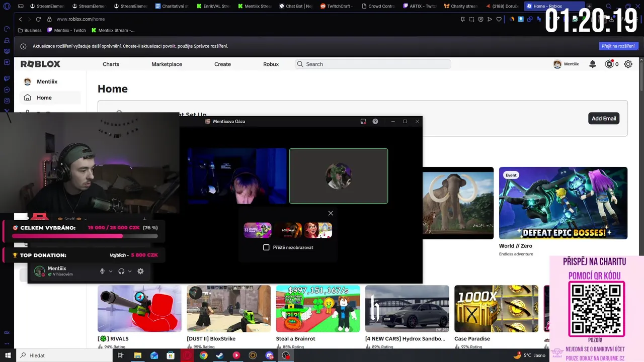Open the mammoth game thumbnail
The height and width of the screenshot is (362, 644).
[x=458, y=203]
